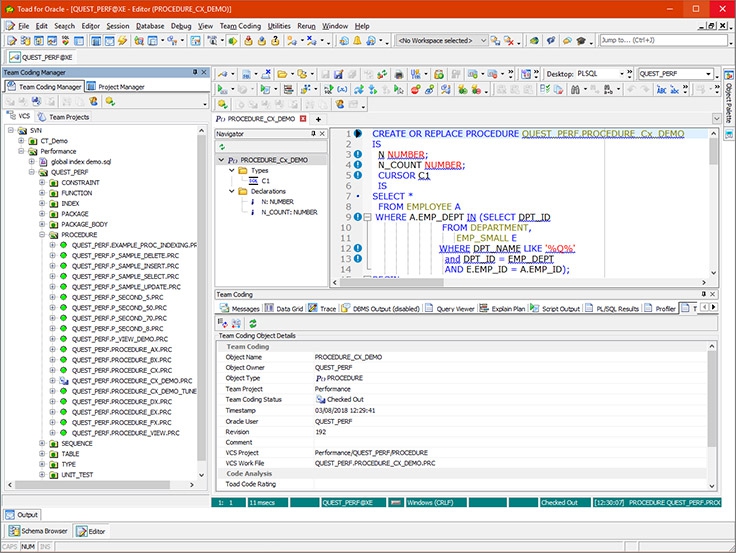The width and height of the screenshot is (736, 553).
Task: Click the refresh icon in Navigator panel
Action: pyautogui.click(x=223, y=146)
